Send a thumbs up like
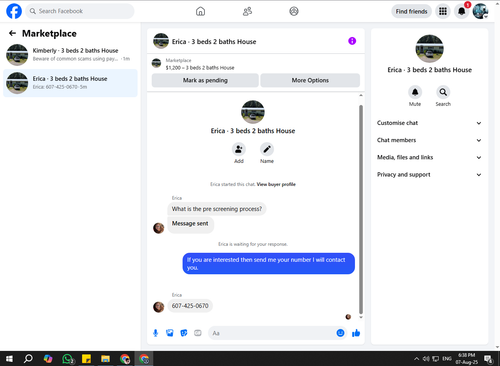Screen dimensions: 500x366 356,333
